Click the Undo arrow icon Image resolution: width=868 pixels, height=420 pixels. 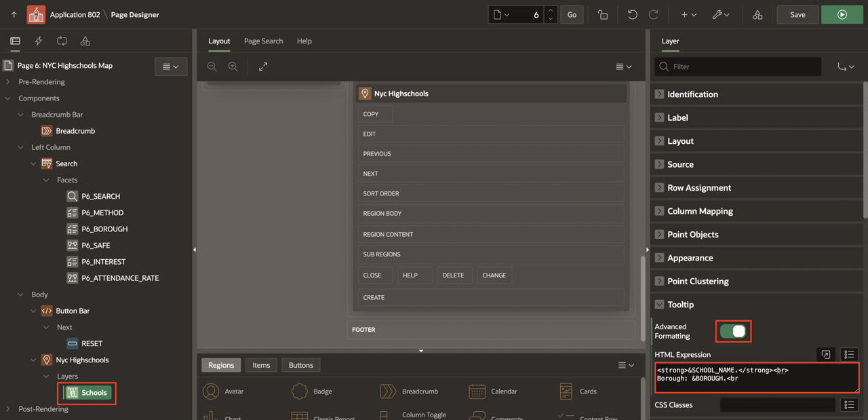point(632,14)
